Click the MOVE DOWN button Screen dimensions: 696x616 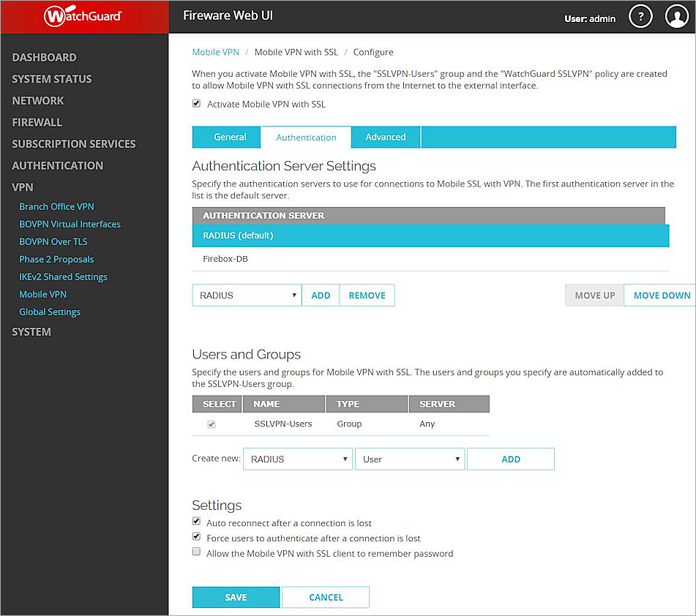pos(659,295)
